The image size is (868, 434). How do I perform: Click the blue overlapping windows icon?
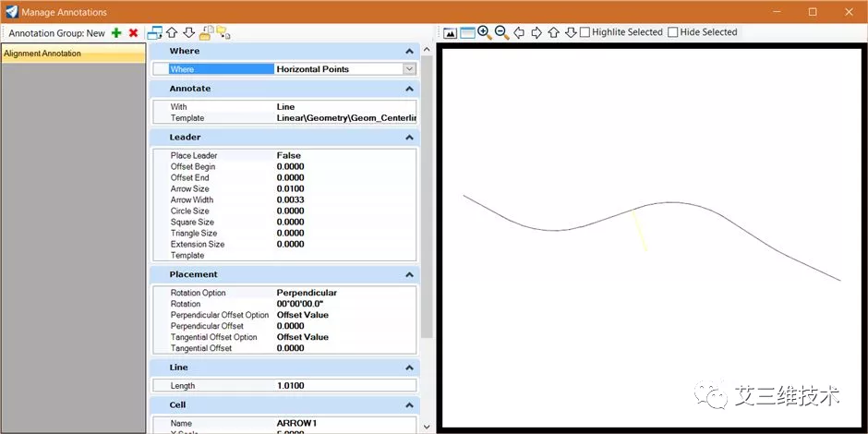154,32
